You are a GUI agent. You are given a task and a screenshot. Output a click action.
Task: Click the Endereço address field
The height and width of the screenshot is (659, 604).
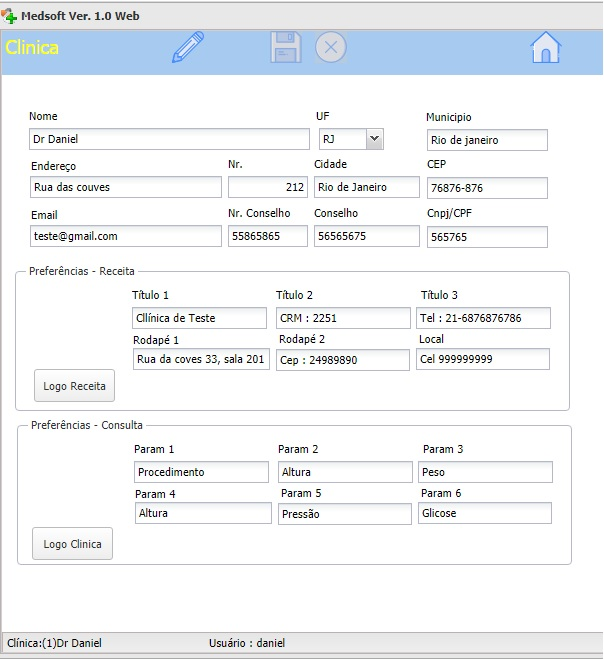[x=125, y=187]
